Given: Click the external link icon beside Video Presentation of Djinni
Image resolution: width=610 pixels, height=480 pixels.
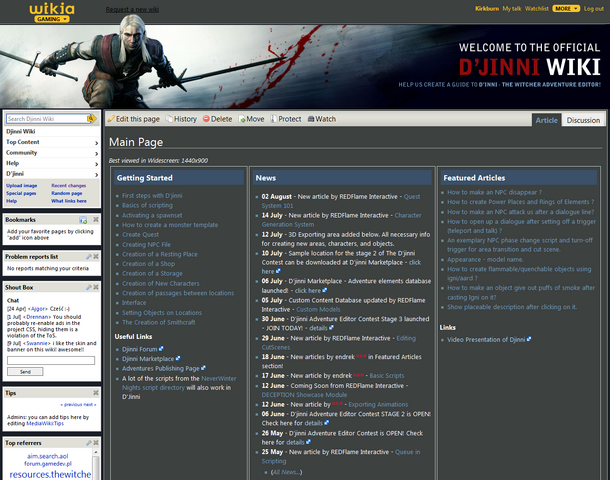Looking at the screenshot, I should pos(529,339).
